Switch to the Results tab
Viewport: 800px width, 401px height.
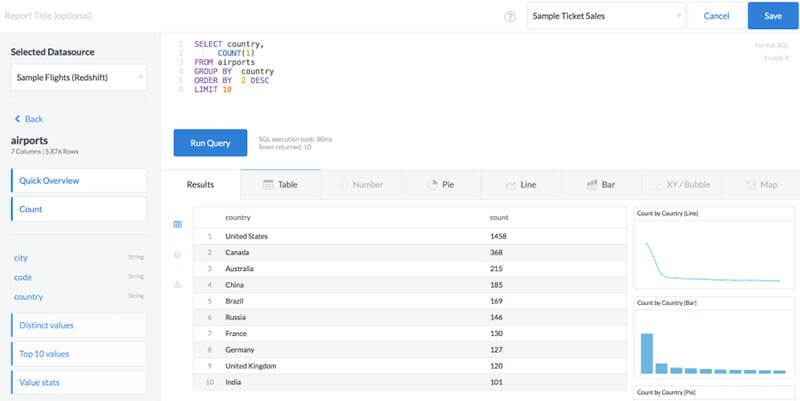pos(201,185)
